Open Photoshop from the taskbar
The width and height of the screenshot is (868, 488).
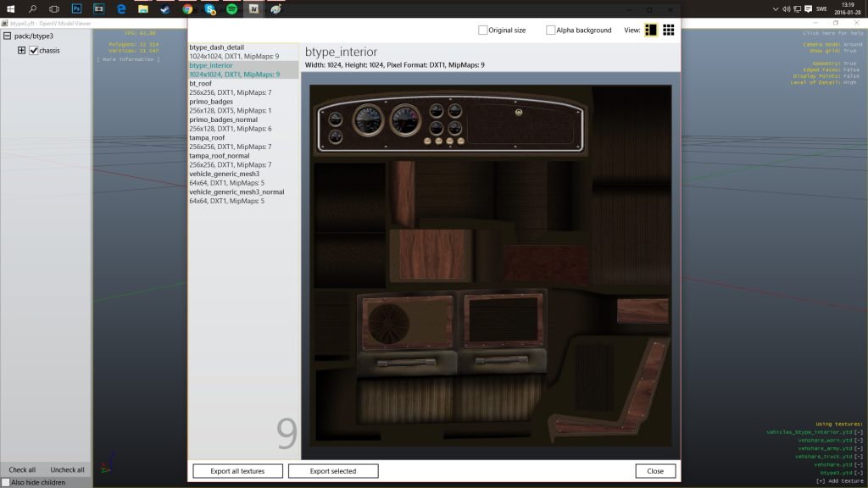pyautogui.click(x=76, y=8)
